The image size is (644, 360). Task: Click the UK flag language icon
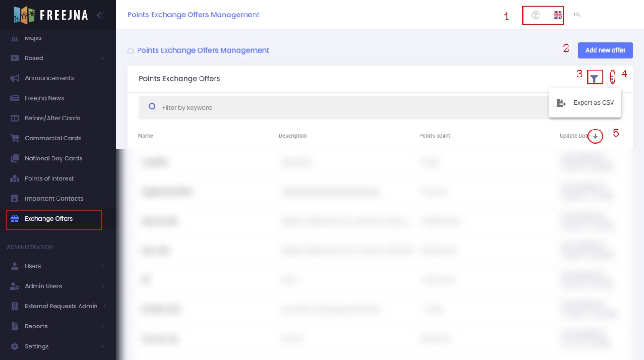[x=558, y=15]
